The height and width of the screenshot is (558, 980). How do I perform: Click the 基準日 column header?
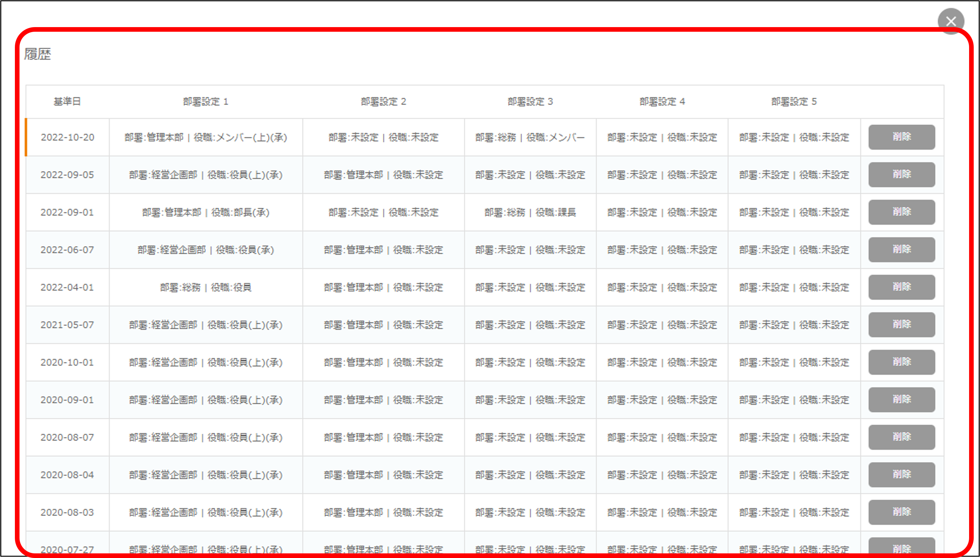click(67, 101)
